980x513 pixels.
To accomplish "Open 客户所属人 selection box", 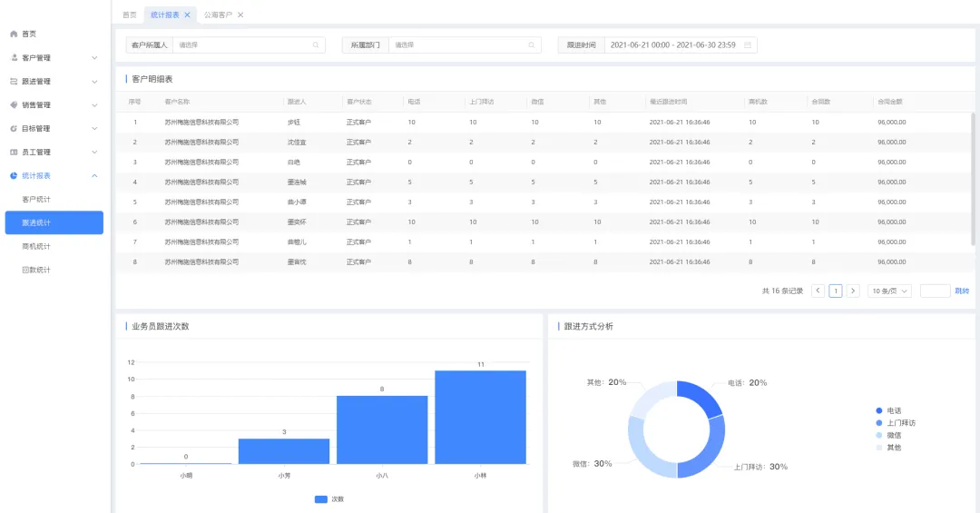I will 249,45.
